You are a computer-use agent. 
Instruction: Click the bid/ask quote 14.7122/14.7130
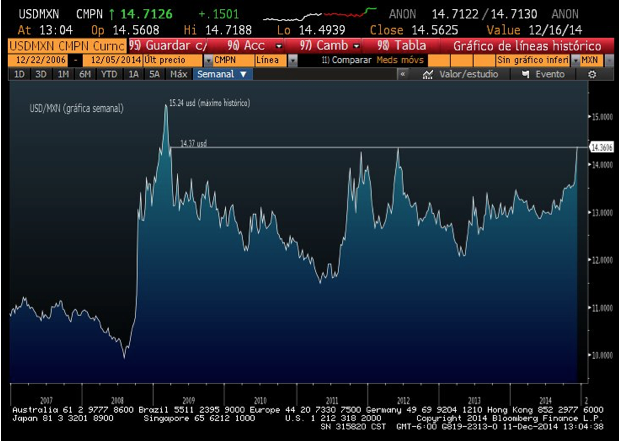pyautogui.click(x=484, y=14)
